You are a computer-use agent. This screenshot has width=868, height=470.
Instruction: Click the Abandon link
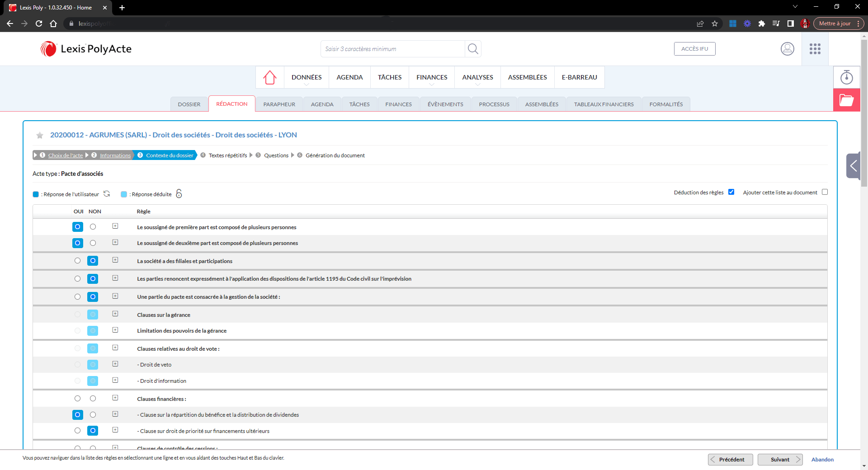point(822,460)
